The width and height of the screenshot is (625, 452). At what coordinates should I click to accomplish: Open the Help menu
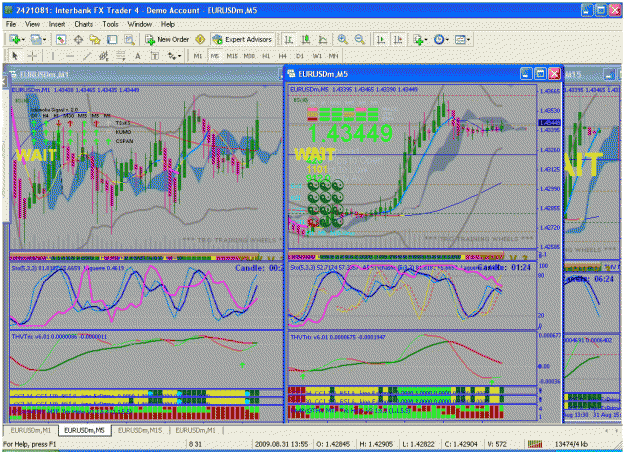168,24
